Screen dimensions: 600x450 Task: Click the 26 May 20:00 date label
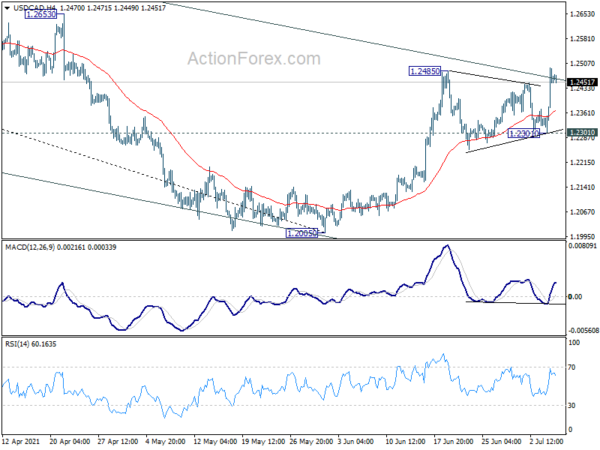click(310, 441)
